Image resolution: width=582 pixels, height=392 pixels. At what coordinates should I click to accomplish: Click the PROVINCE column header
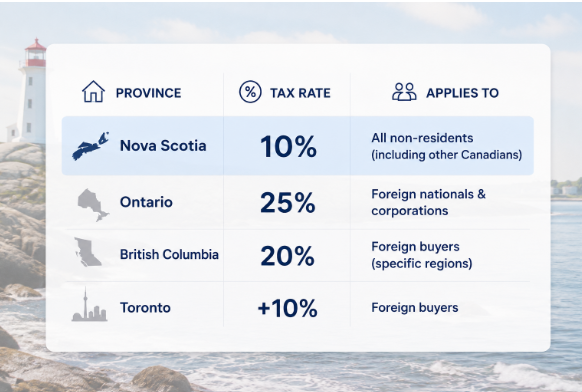(x=148, y=93)
